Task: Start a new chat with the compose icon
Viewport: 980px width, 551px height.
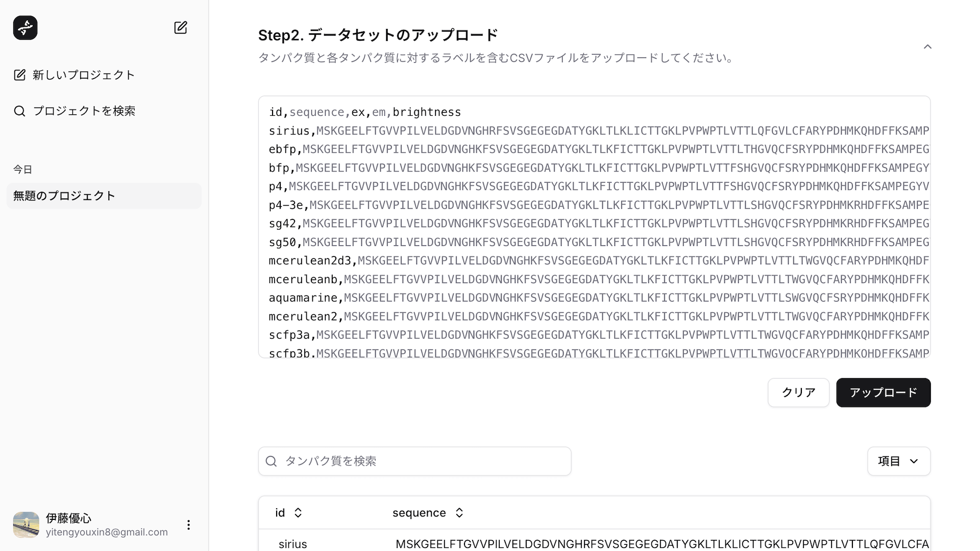Action: point(181,28)
